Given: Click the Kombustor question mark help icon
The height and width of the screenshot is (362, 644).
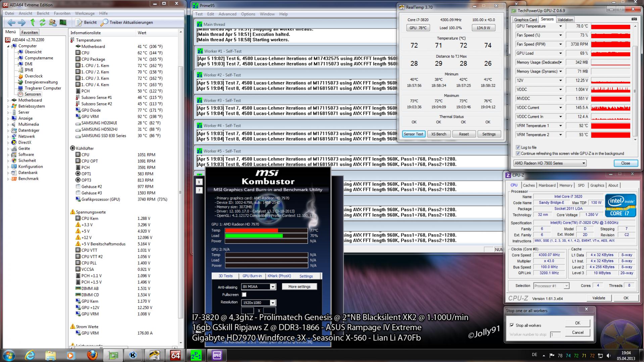Looking at the screenshot, I should [x=199, y=190].
